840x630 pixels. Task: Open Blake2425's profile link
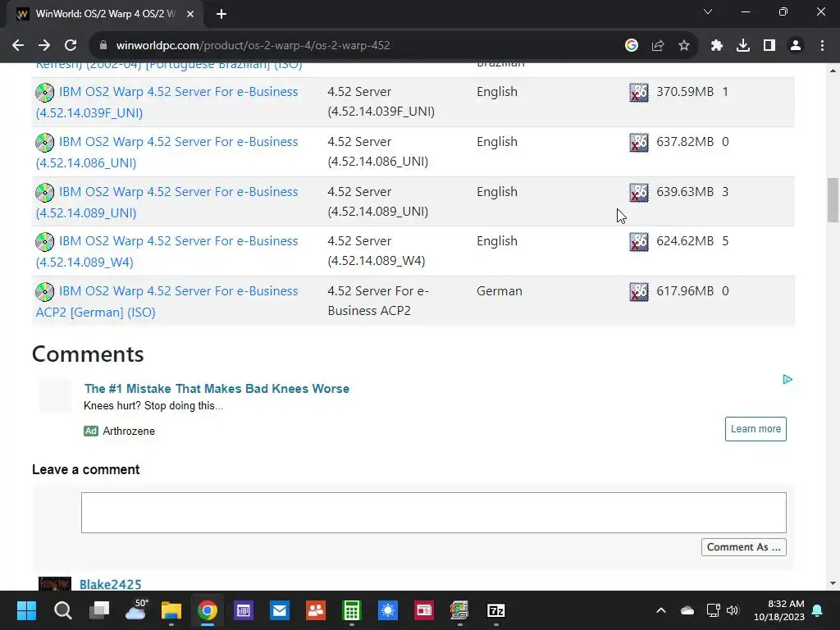click(x=111, y=584)
